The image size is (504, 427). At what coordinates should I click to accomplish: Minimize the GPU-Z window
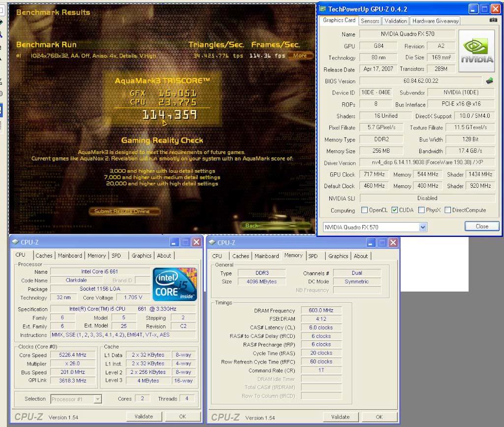click(473, 9)
